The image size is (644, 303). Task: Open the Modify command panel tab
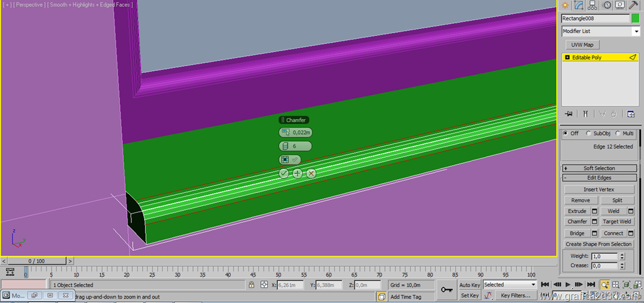[x=580, y=5]
